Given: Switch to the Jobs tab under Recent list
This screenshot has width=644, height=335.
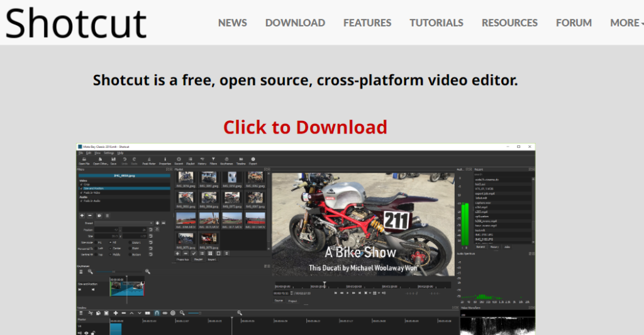Looking at the screenshot, I should pyautogui.click(x=508, y=247).
